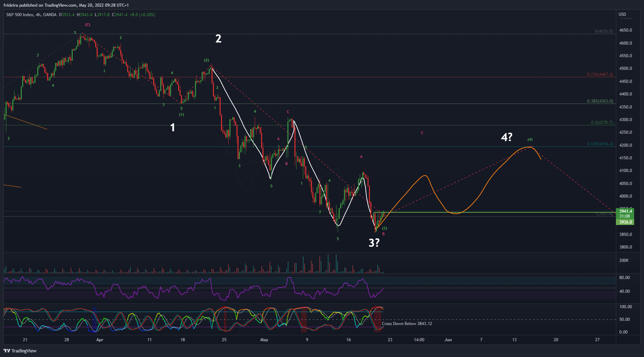Click the low value L3917.8 in legend
This screenshot has width=644, height=357.
click(102, 15)
